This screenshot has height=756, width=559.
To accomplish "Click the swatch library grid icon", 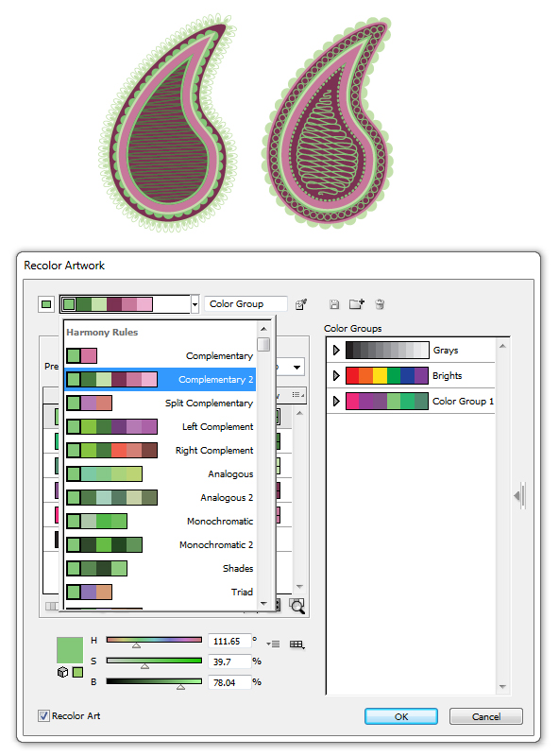I will (x=296, y=644).
